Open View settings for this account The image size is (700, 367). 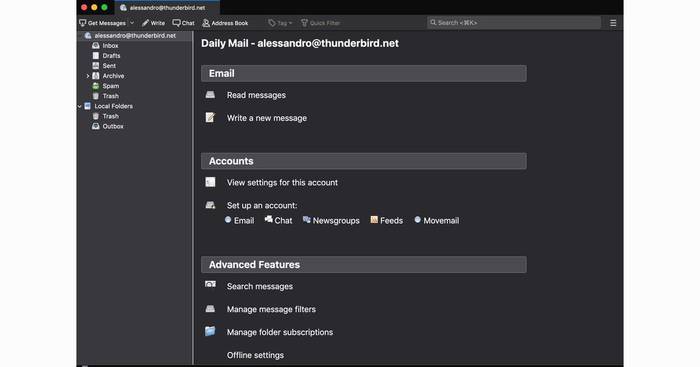pos(282,183)
